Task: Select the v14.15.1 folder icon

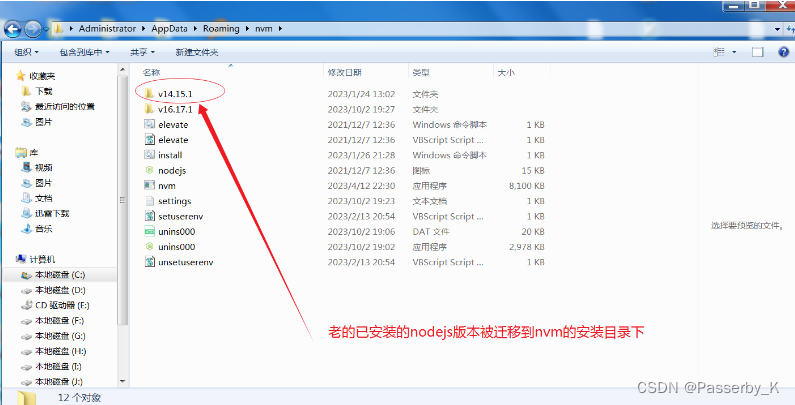Action: [149, 94]
